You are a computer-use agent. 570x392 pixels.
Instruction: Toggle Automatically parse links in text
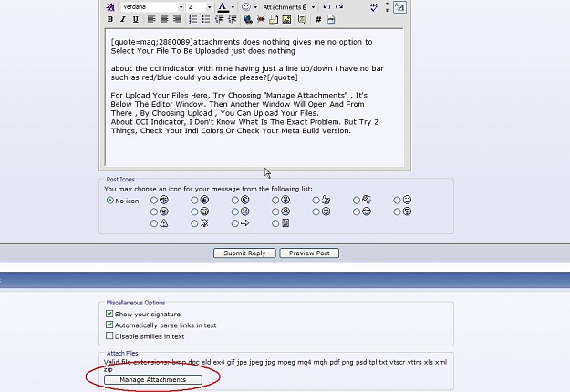(x=109, y=325)
